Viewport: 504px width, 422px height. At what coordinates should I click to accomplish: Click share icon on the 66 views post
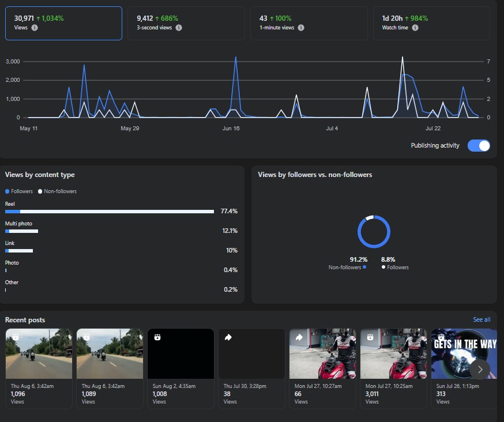(299, 337)
